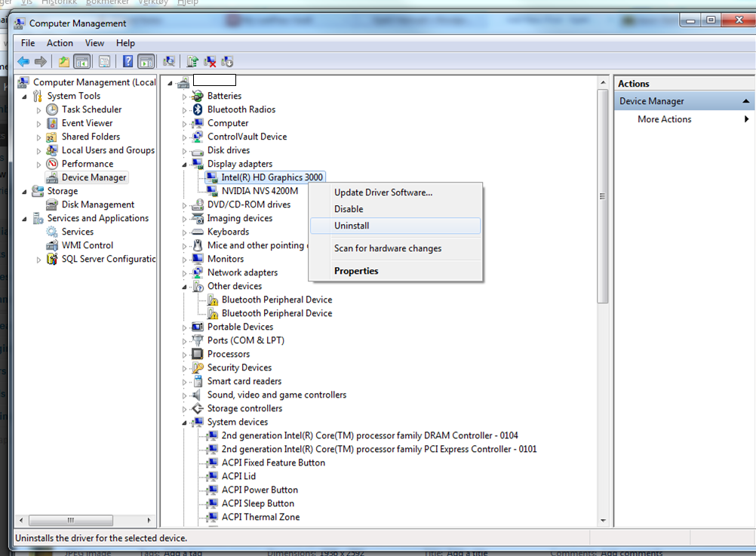Collapse the Display adapters node
756x556 pixels.
tap(184, 164)
